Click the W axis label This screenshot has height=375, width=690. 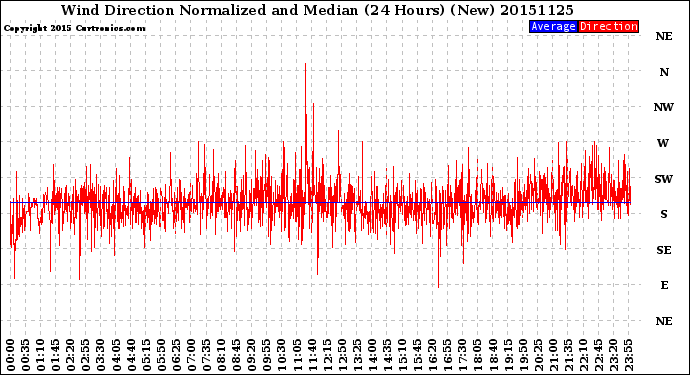663,143
